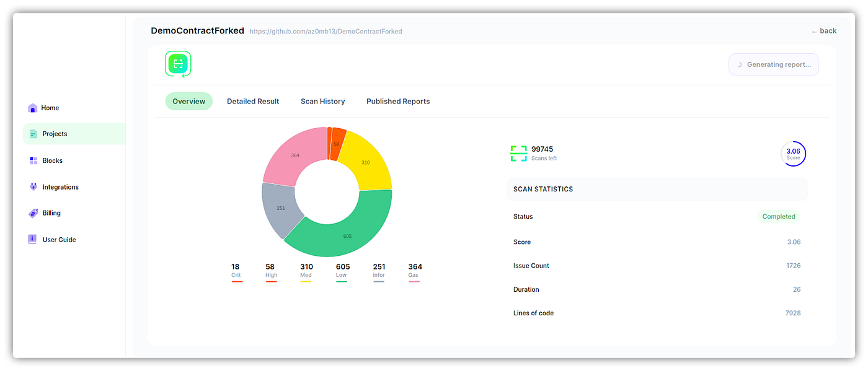Click the spinner on Generating report button
This screenshot has height=371, width=868.
738,64
